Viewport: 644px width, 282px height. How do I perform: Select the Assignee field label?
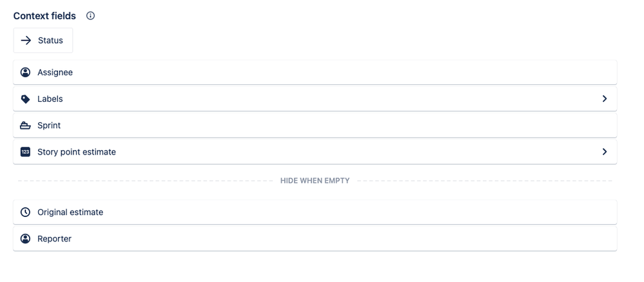tap(55, 72)
